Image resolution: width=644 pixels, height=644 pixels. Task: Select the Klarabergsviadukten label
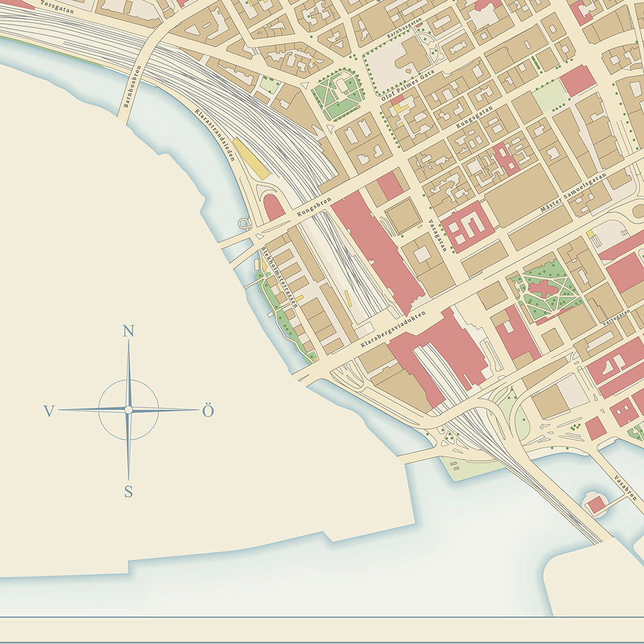393,329
